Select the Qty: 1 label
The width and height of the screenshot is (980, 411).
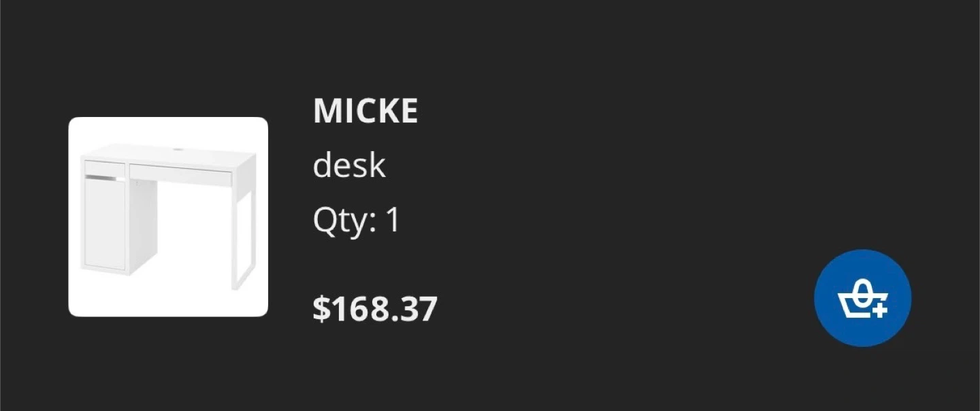357,219
